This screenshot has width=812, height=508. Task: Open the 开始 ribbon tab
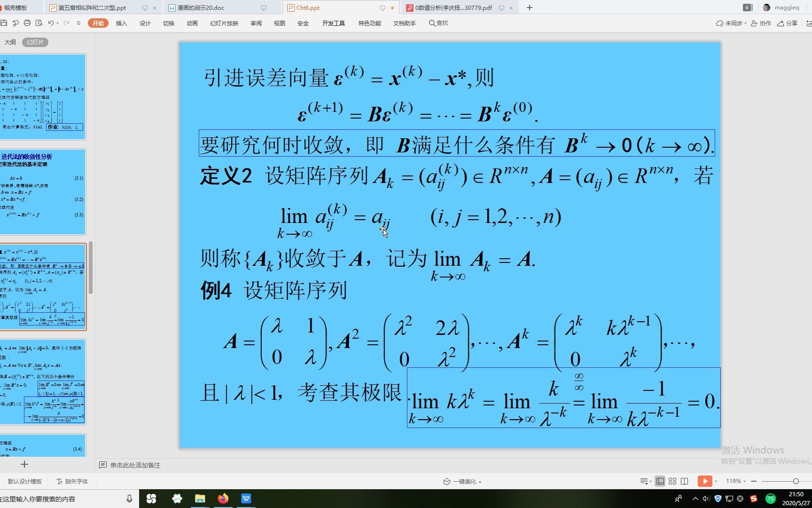click(98, 23)
